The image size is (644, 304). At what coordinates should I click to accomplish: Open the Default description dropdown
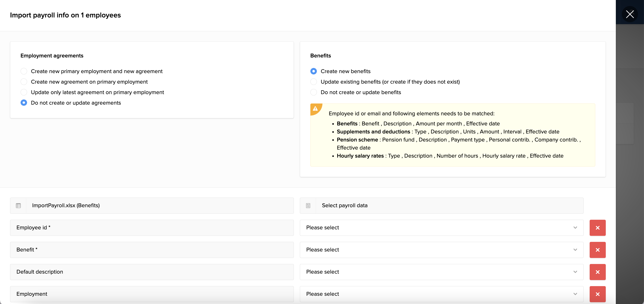[x=441, y=272]
